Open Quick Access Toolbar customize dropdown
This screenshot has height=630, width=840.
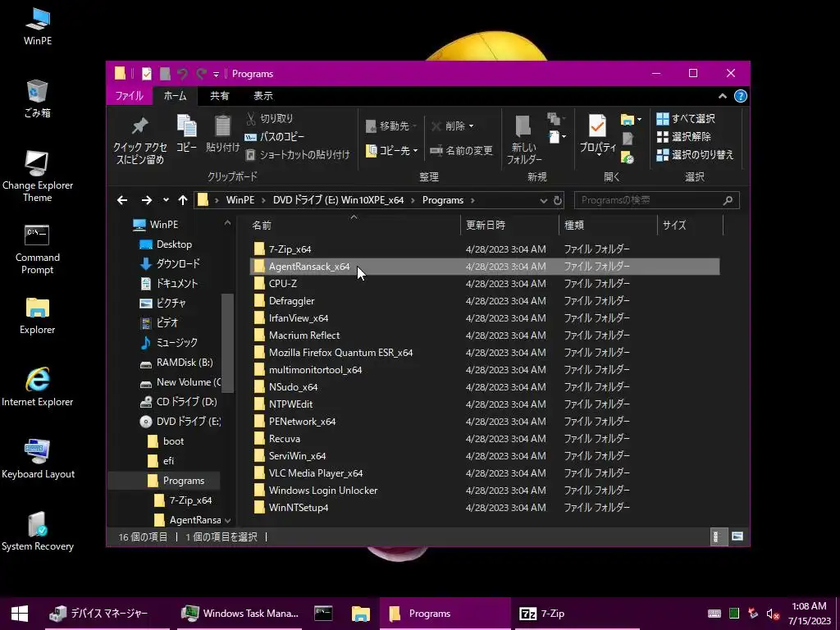coord(216,75)
